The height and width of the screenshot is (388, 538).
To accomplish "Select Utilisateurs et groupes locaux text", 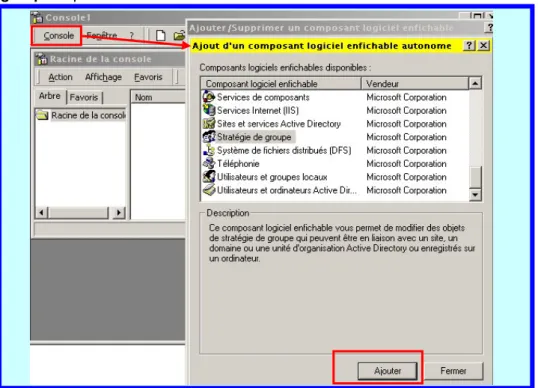I will 272,177.
